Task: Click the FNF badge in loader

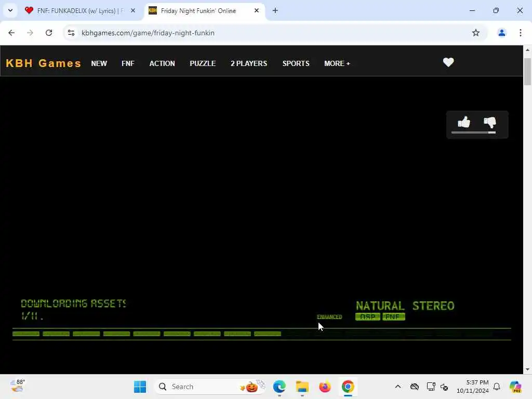Action: coord(394,317)
